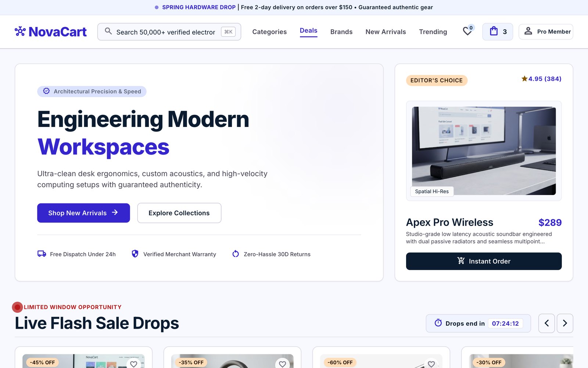This screenshot has height=368, width=588.
Task: Click the cart icon in Instant Order
Action: point(461,261)
